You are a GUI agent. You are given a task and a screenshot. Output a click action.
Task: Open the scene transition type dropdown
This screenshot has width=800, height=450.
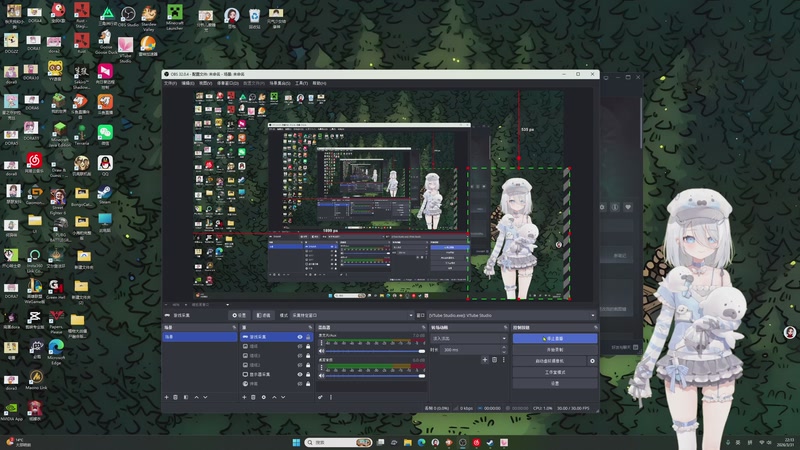[x=469, y=338]
